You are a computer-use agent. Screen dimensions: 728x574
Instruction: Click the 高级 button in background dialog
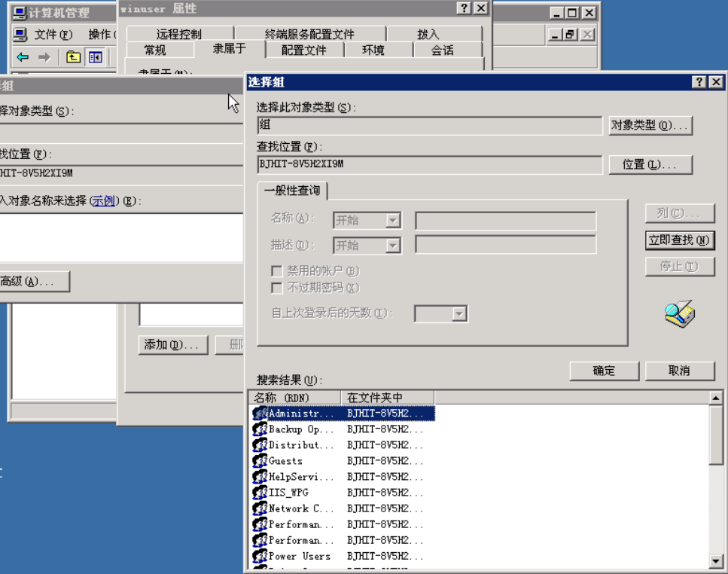click(x=33, y=281)
